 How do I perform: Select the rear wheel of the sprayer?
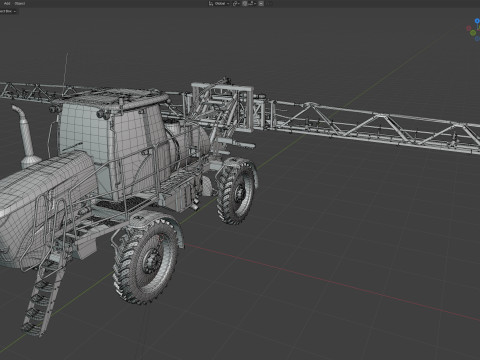pos(236,193)
